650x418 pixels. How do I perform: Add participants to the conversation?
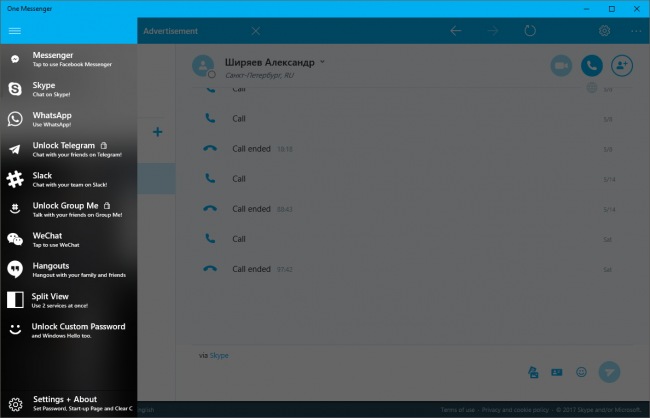pyautogui.click(x=622, y=66)
